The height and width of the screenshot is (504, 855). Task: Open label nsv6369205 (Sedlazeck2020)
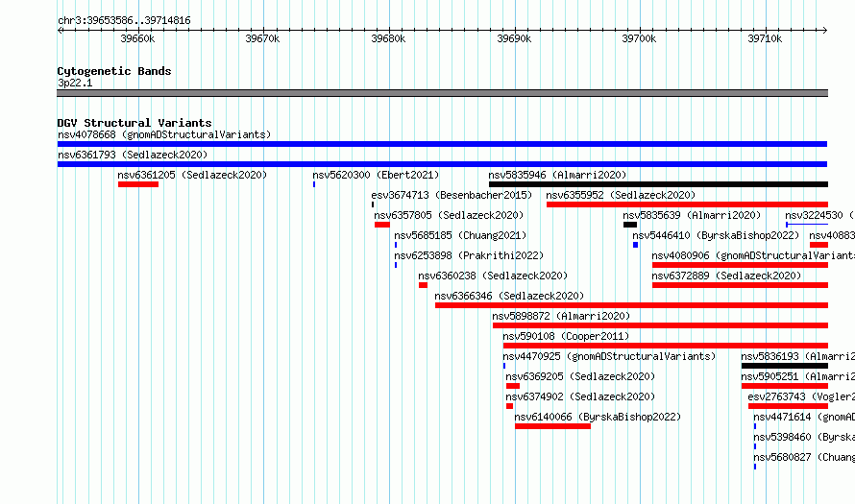click(x=580, y=376)
